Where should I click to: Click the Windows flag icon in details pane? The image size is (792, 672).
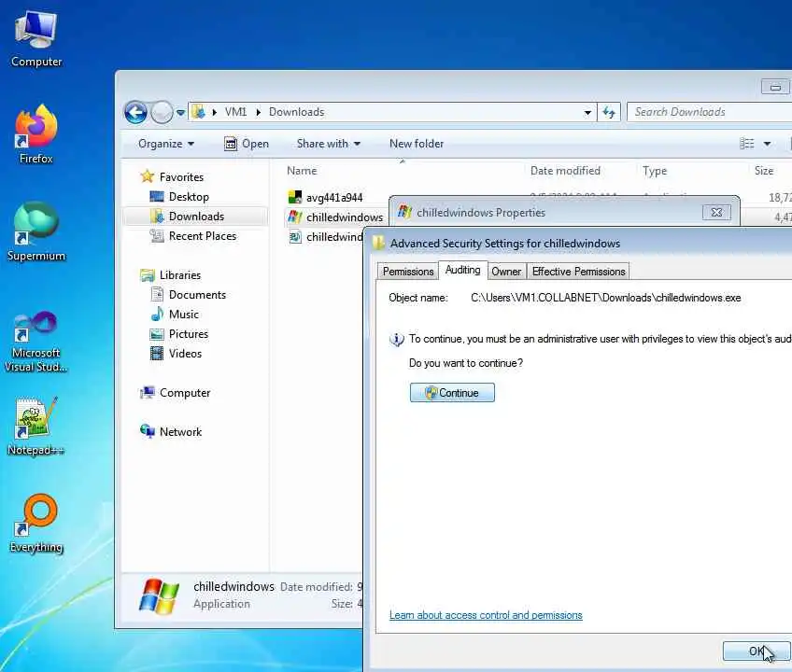pyautogui.click(x=159, y=596)
